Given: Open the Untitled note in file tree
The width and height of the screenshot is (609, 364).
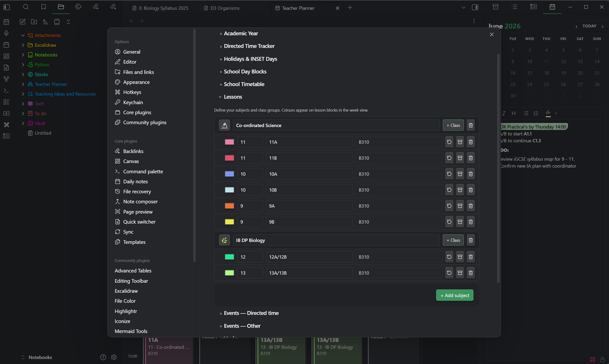Looking at the screenshot, I should coord(43,133).
